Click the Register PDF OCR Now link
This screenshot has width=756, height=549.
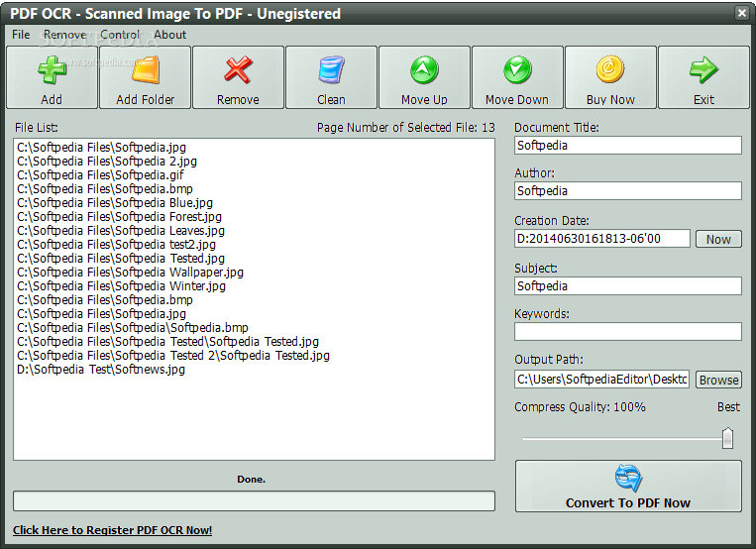(112, 530)
